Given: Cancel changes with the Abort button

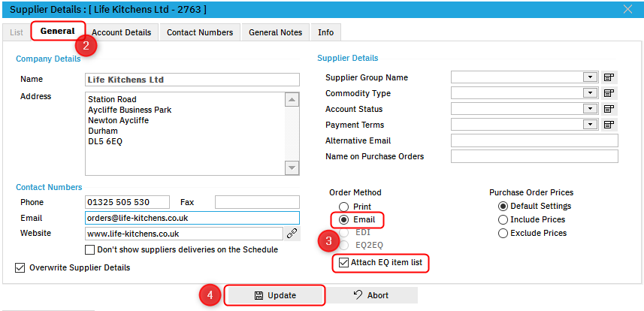Looking at the screenshot, I should tap(371, 295).
